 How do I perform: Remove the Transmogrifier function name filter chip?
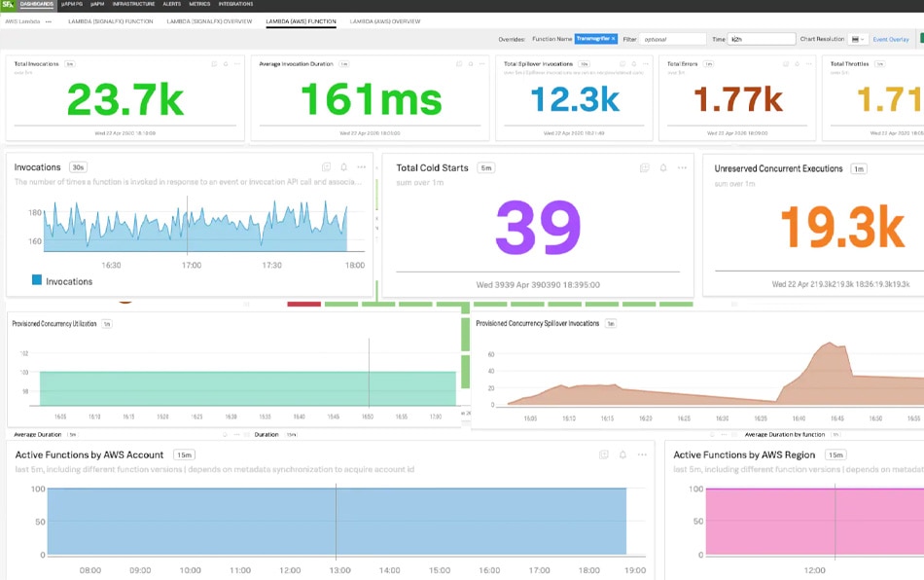[614, 37]
